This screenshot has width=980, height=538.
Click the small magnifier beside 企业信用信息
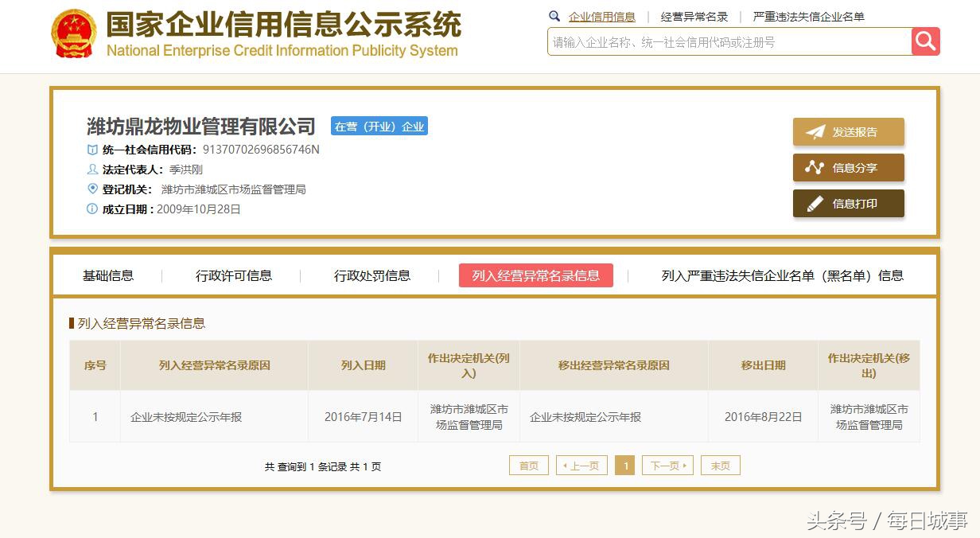click(x=555, y=15)
